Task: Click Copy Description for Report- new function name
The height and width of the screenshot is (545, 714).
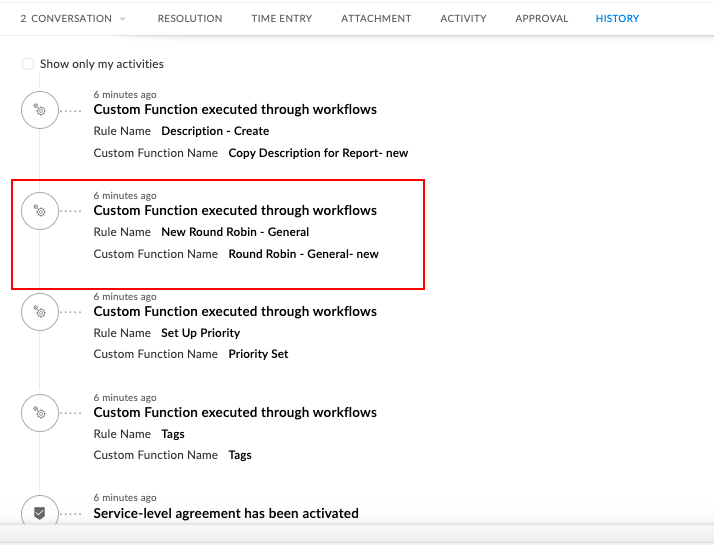Action: (318, 153)
